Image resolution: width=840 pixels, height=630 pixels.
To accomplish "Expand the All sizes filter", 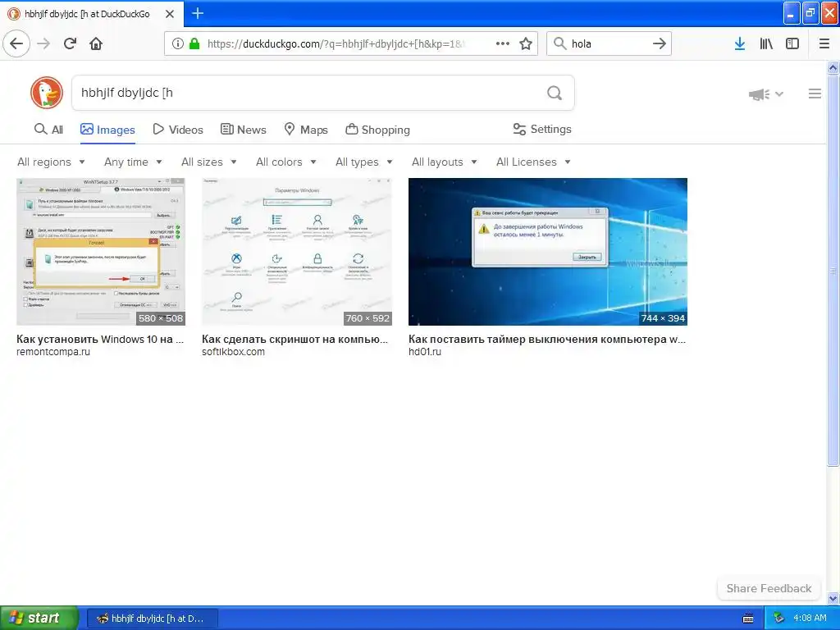I will [x=209, y=162].
